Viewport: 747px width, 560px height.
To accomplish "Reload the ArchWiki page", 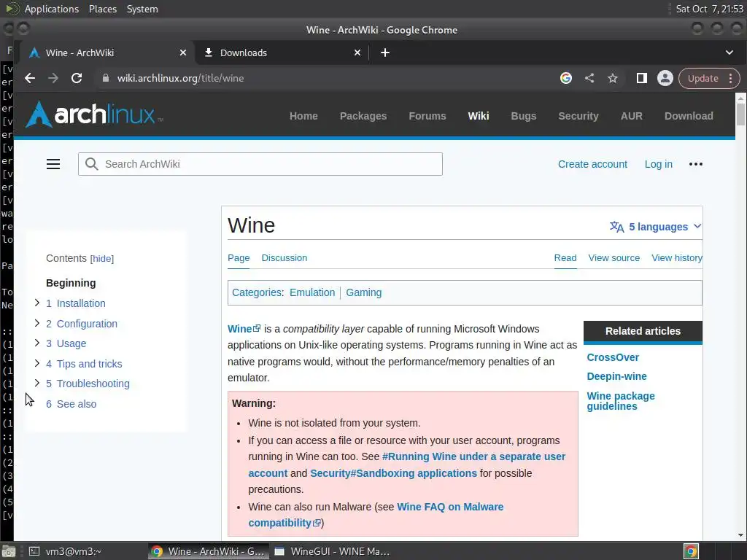I will pyautogui.click(x=77, y=78).
